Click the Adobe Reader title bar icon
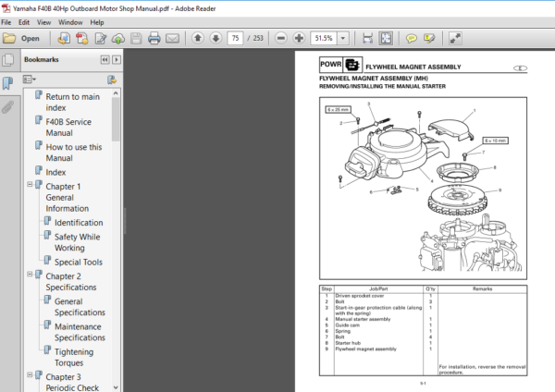Screen dimensions: 555x392 pos(6,8)
